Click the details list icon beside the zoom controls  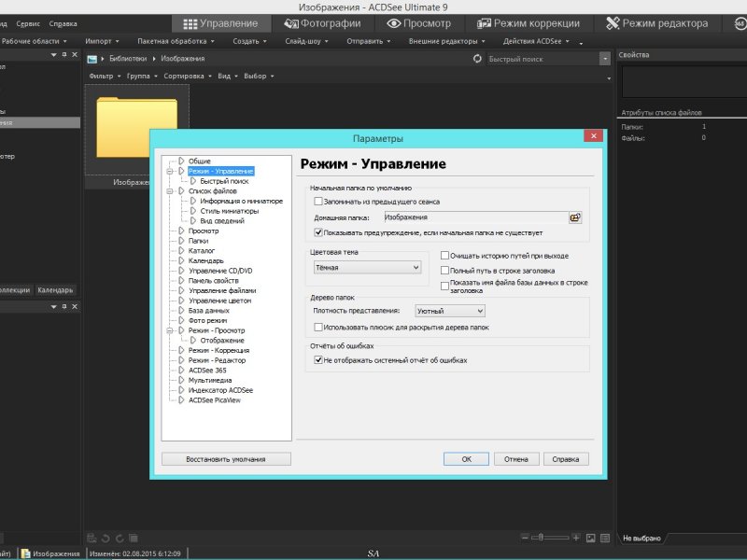605,539
